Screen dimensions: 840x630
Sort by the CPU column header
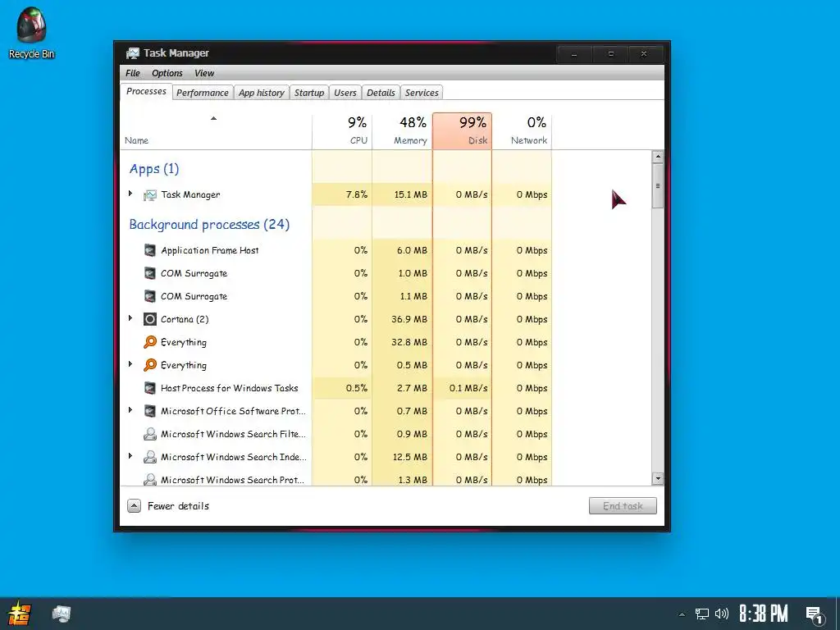(342, 131)
